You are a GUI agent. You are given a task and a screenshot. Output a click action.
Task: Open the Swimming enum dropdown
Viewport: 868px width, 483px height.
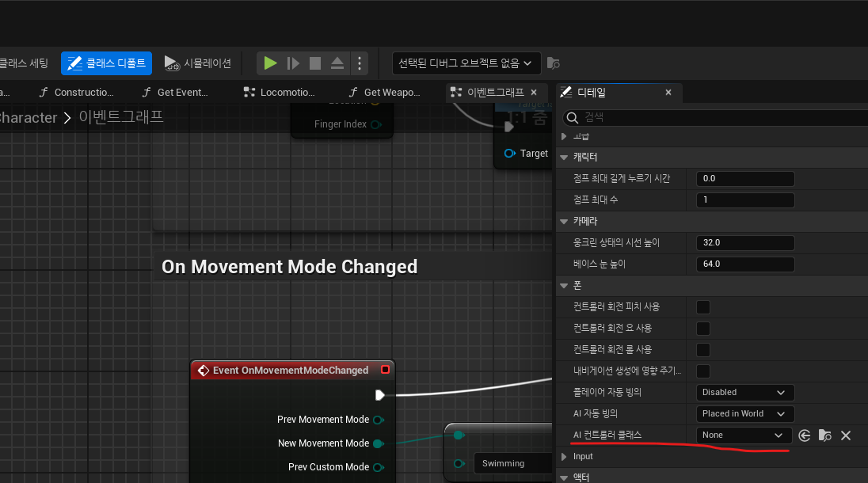point(513,464)
